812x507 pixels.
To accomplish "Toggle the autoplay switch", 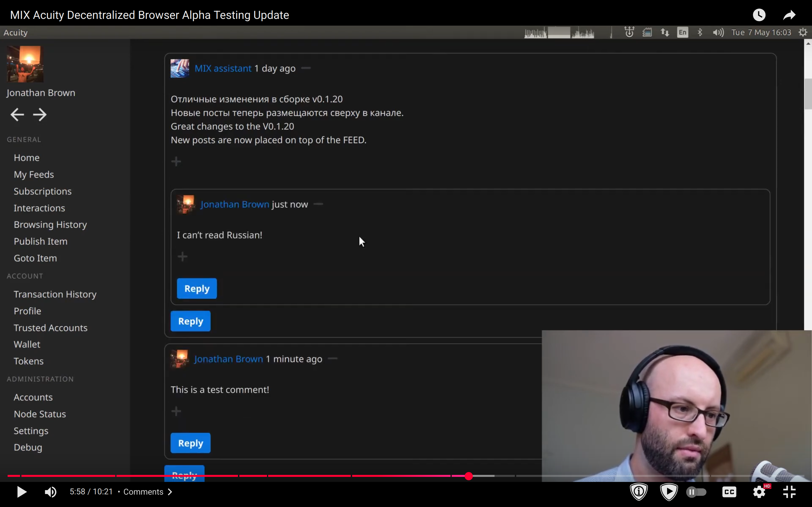I will pyautogui.click(x=696, y=492).
